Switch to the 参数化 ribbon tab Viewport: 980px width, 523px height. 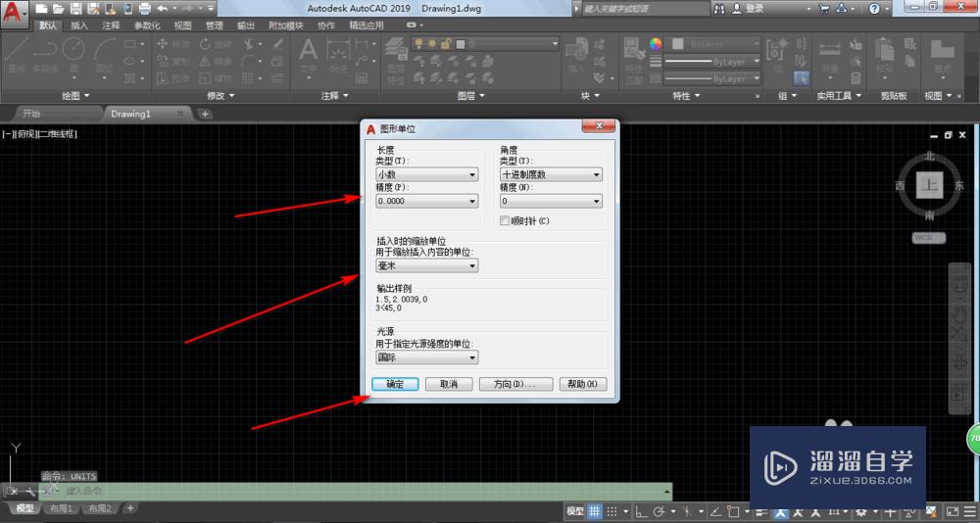(x=147, y=25)
